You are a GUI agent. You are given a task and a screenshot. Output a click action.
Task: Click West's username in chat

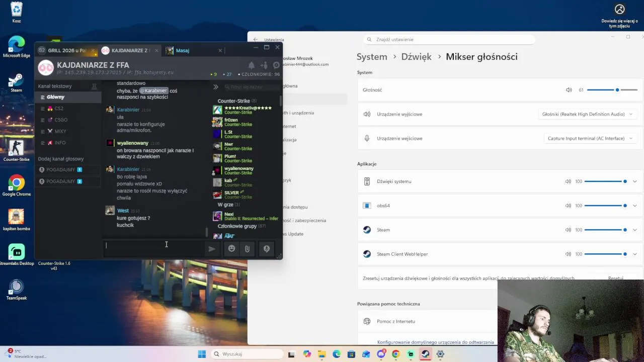[x=123, y=211]
